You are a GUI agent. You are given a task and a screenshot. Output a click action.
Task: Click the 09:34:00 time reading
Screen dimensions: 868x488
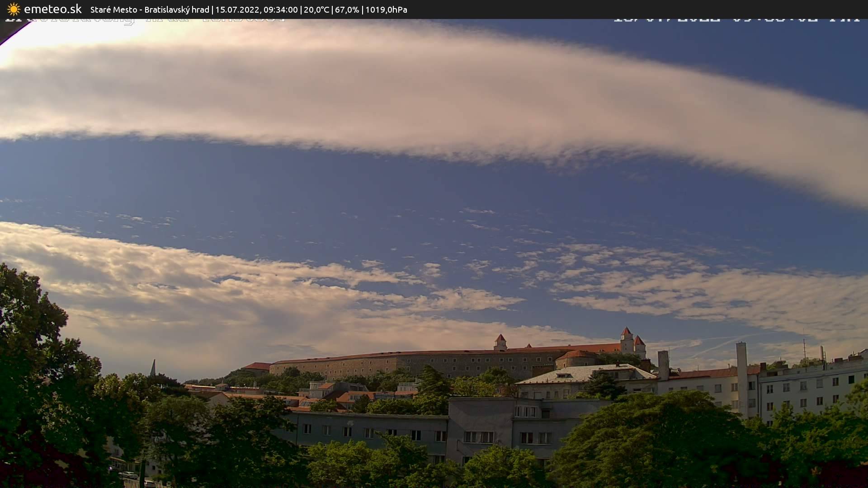(x=281, y=9)
